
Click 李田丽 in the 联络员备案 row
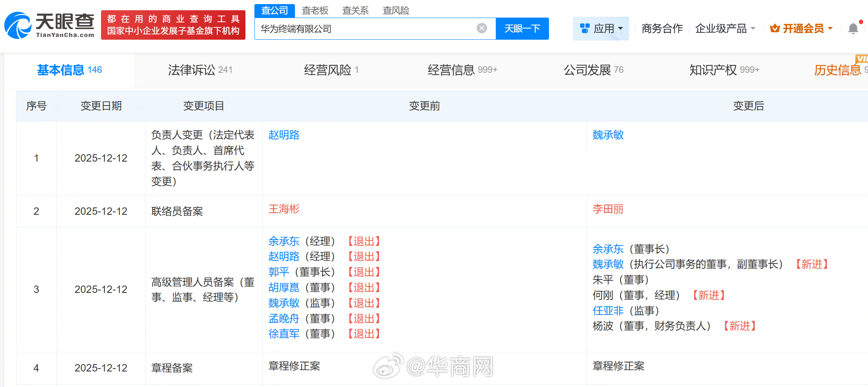(608, 209)
